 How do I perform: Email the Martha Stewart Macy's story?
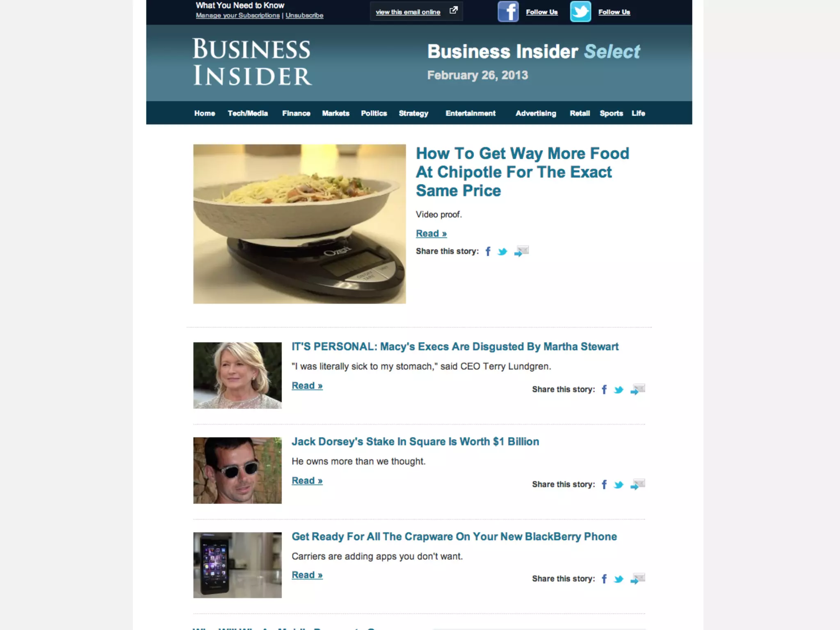pyautogui.click(x=638, y=389)
